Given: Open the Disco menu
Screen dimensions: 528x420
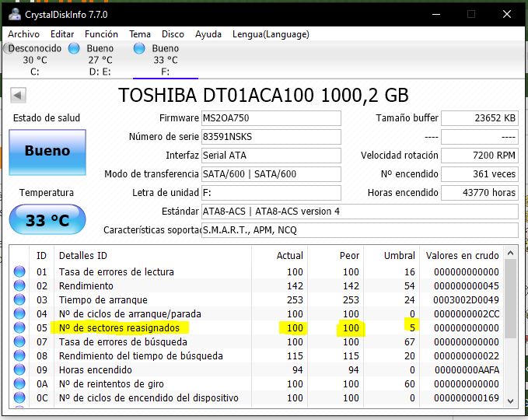Looking at the screenshot, I should [173, 34].
